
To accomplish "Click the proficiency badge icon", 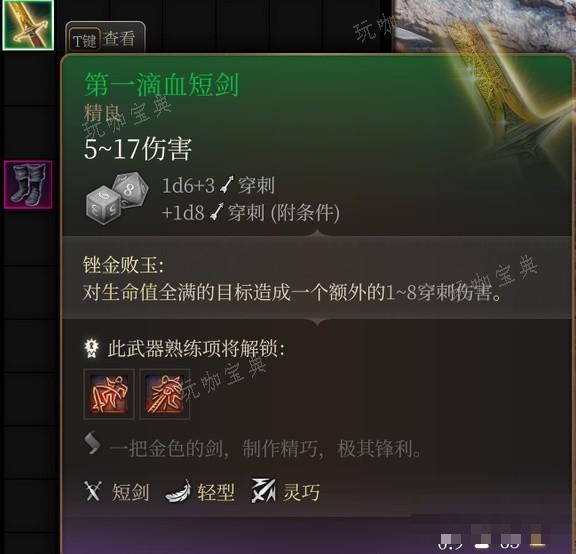I will tap(91, 348).
